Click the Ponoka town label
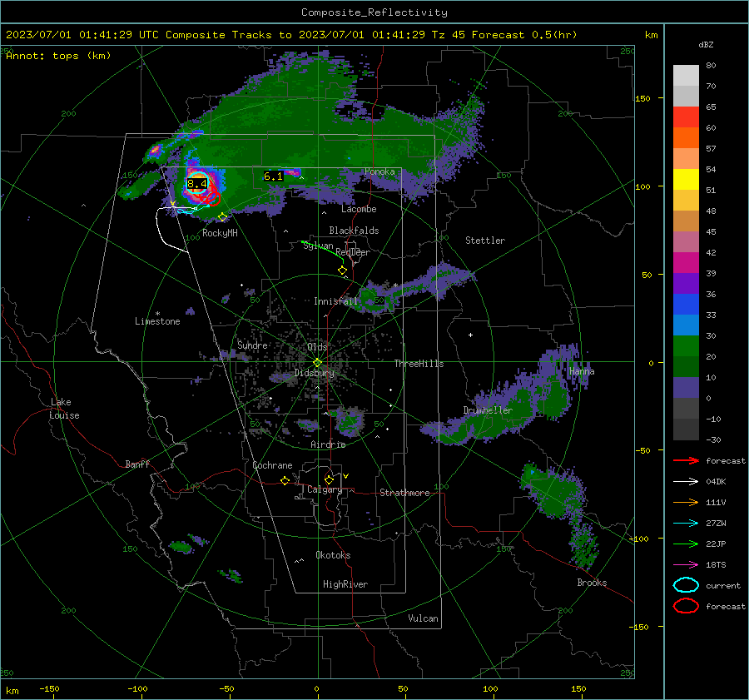Image resolution: width=749 pixels, height=700 pixels. 379,171
